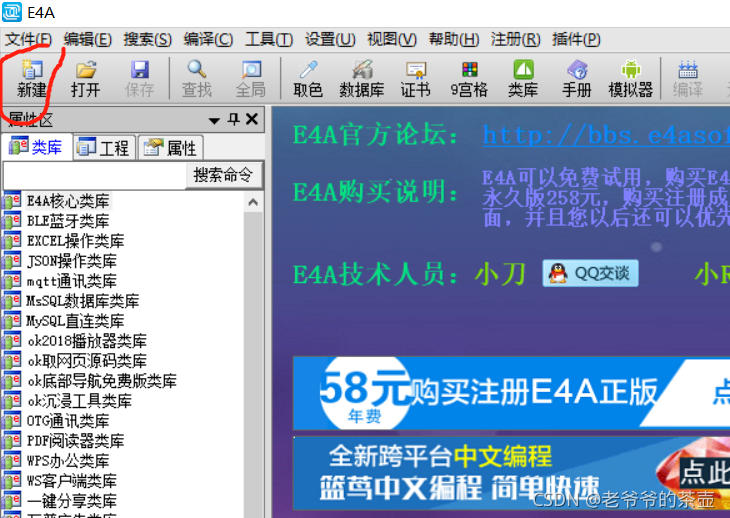
Task: Switch to the 类库 tab
Action: coord(36,147)
